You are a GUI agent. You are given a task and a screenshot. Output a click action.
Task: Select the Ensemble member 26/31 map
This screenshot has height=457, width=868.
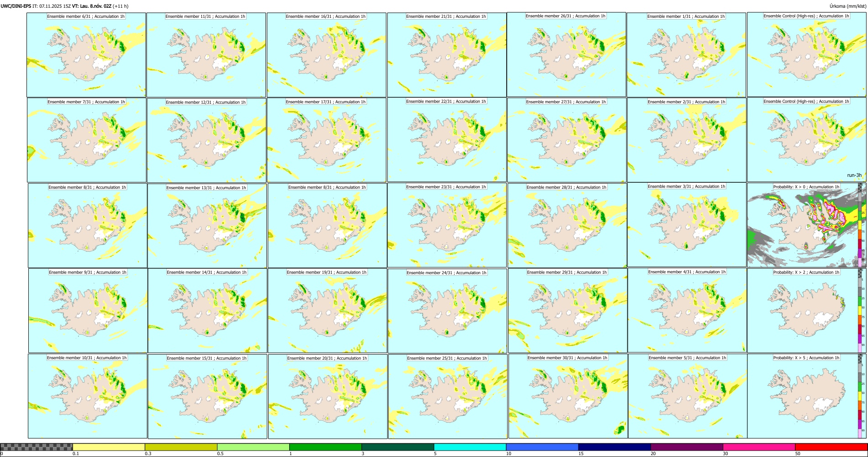(x=566, y=54)
